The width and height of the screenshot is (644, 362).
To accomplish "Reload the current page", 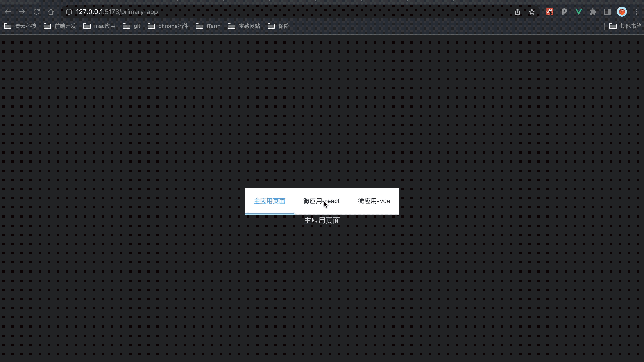I will tap(36, 12).
